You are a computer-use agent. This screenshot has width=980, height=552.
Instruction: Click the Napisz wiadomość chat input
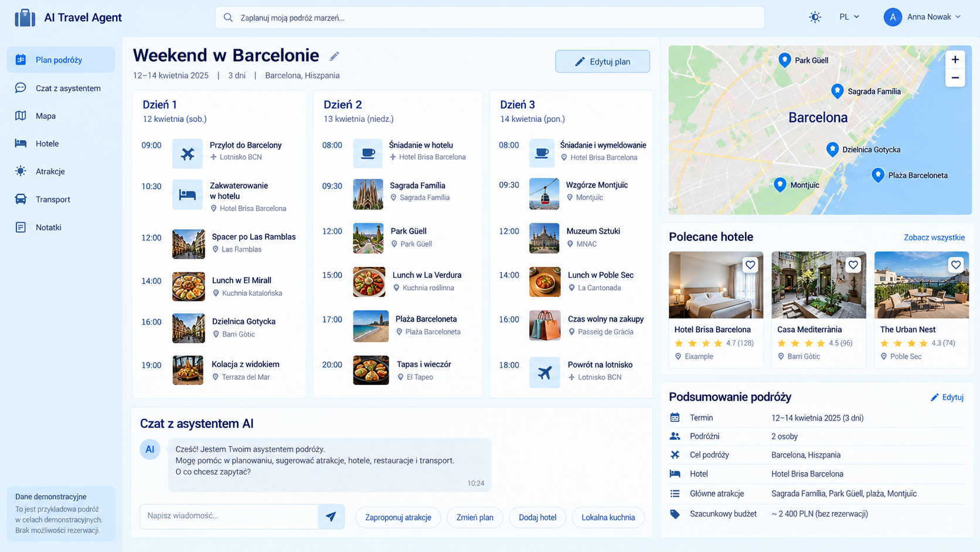[229, 516]
